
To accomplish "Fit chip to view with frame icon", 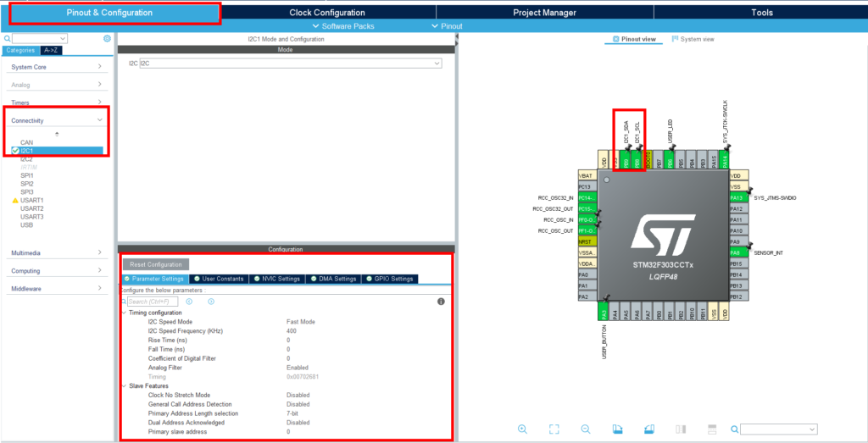I will (x=554, y=429).
